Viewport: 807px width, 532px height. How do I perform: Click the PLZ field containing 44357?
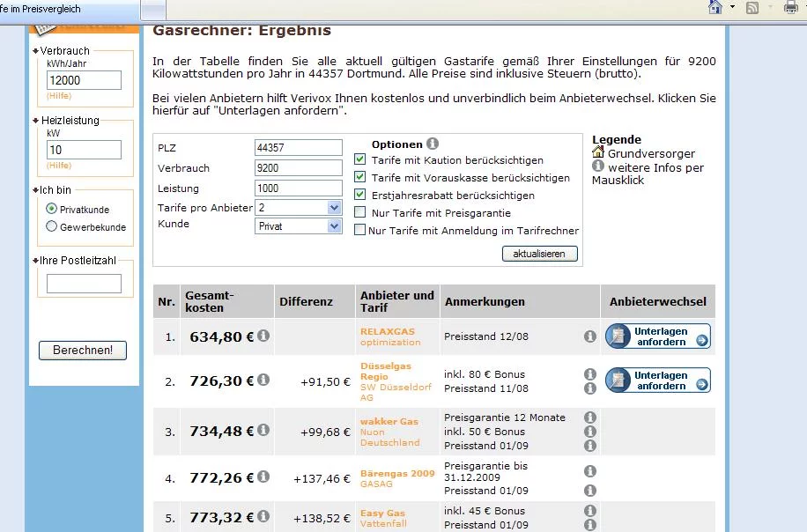coord(299,147)
